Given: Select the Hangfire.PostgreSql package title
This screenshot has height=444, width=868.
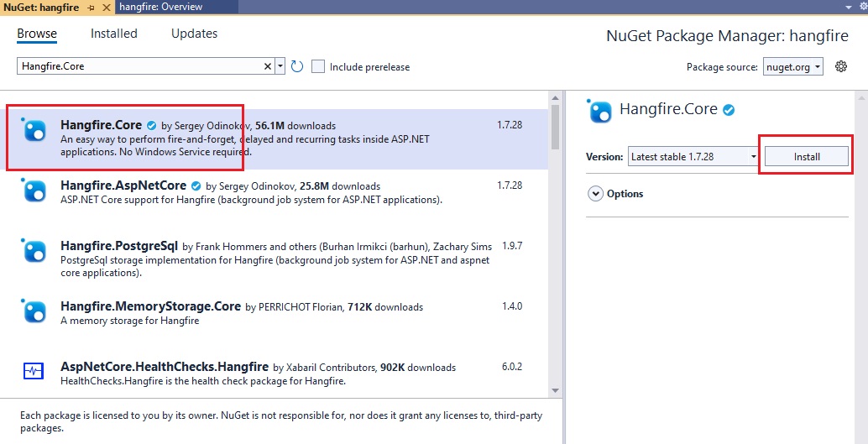Looking at the screenshot, I should click(x=119, y=246).
